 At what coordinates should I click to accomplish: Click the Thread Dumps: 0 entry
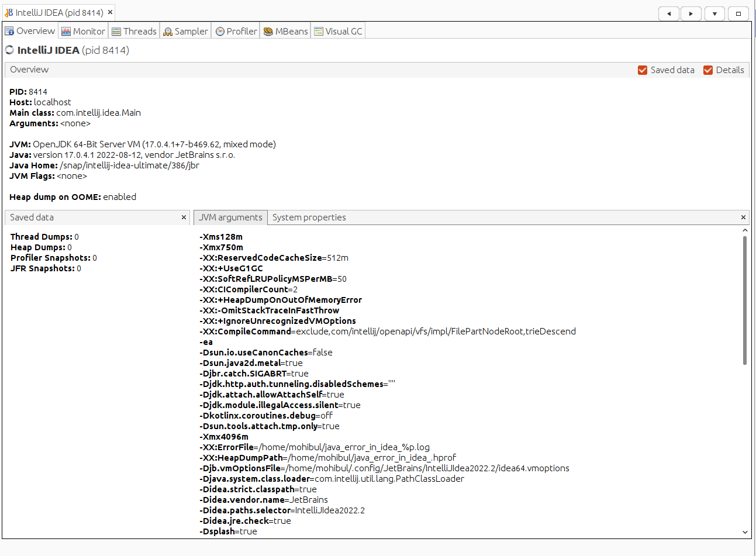(44, 237)
